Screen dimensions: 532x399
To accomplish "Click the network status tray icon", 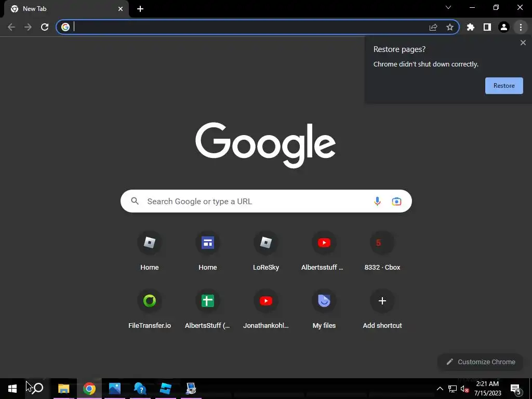I will pyautogui.click(x=453, y=389).
